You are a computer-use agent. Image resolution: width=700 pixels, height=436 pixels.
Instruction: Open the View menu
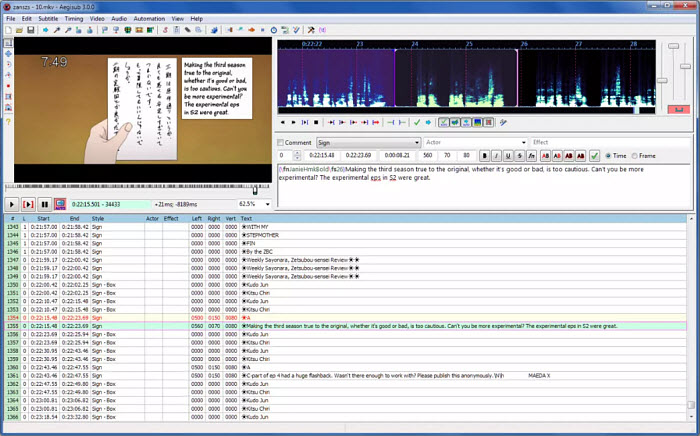pos(178,19)
